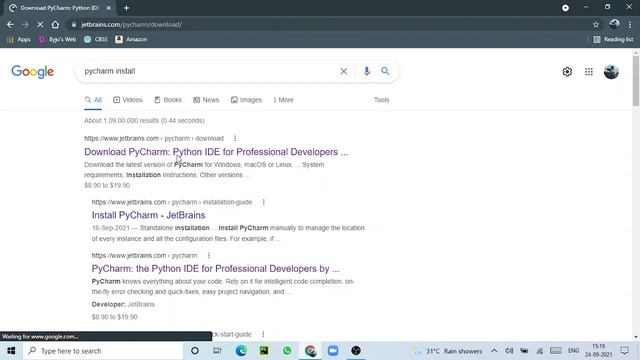Click the Google logo
This screenshot has height=360, width=640.
coord(33,71)
